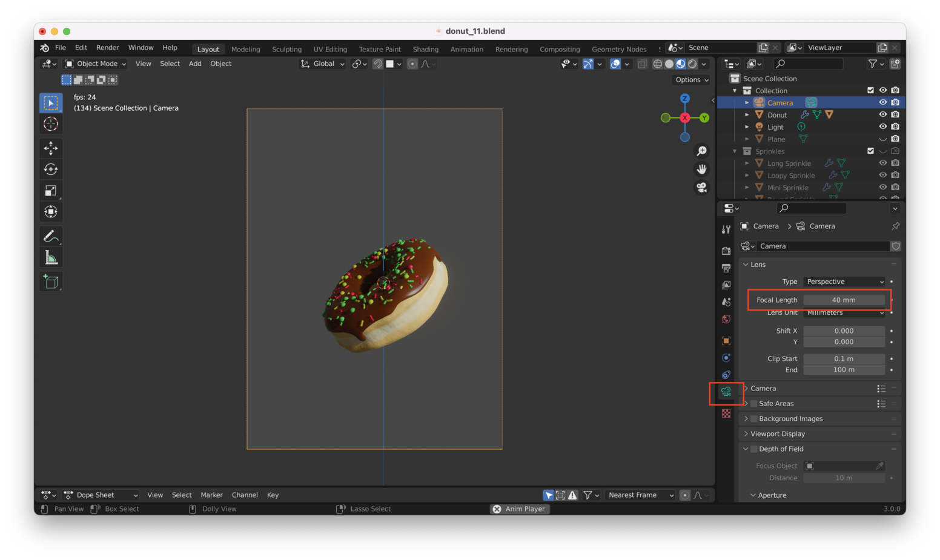Select the Move tool in the toolbar
The height and width of the screenshot is (560, 940).
(51, 148)
